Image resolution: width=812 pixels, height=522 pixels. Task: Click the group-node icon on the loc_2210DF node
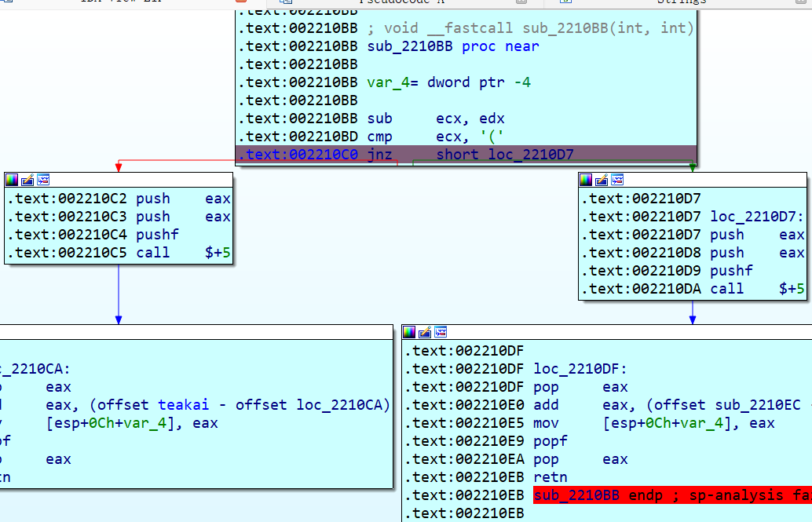coord(441,332)
